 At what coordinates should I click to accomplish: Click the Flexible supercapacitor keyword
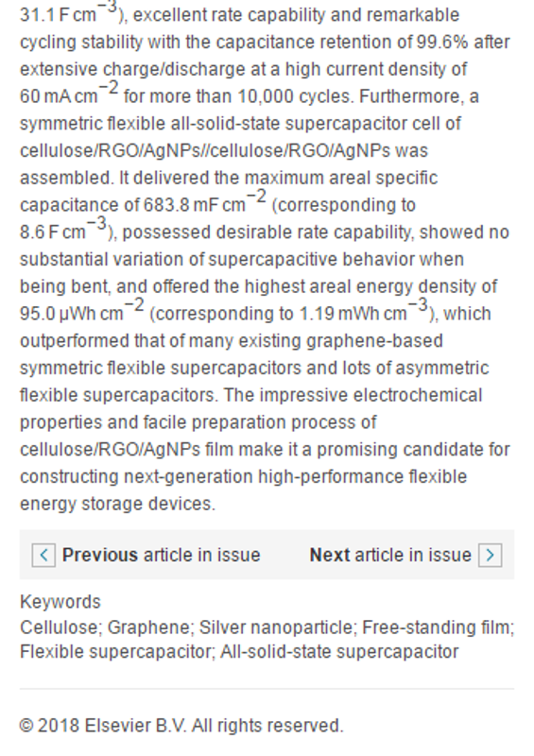(117, 652)
